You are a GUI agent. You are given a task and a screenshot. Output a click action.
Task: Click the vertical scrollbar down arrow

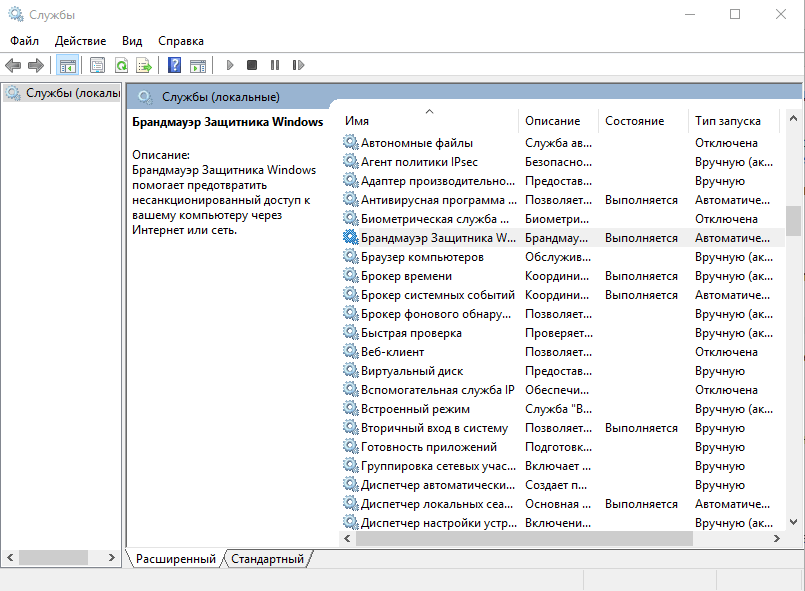pyautogui.click(x=793, y=522)
